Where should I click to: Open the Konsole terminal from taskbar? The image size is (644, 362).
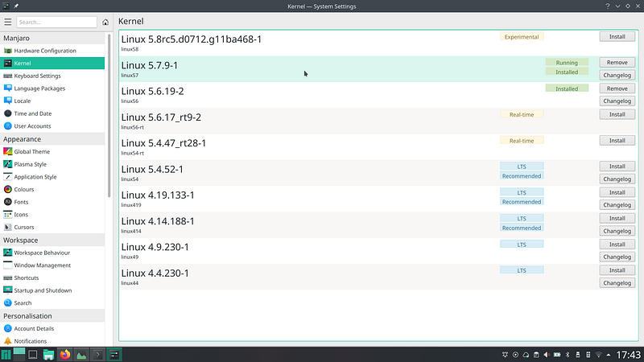97,355
